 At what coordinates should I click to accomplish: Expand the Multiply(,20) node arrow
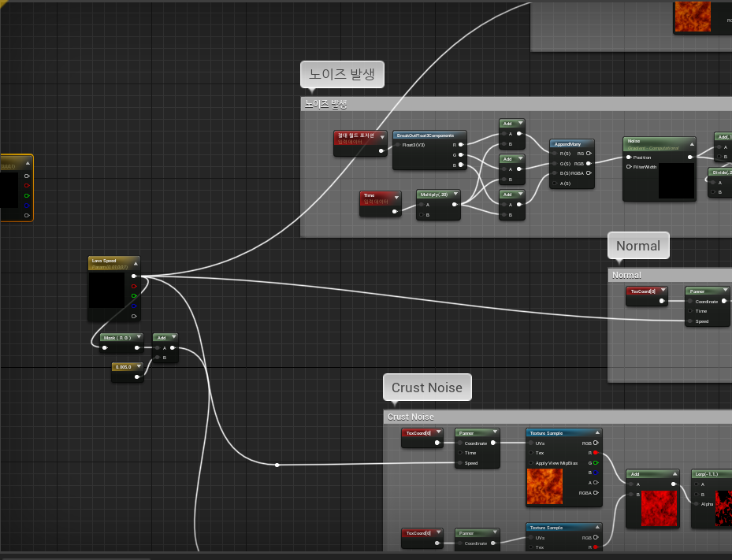pyautogui.click(x=455, y=194)
